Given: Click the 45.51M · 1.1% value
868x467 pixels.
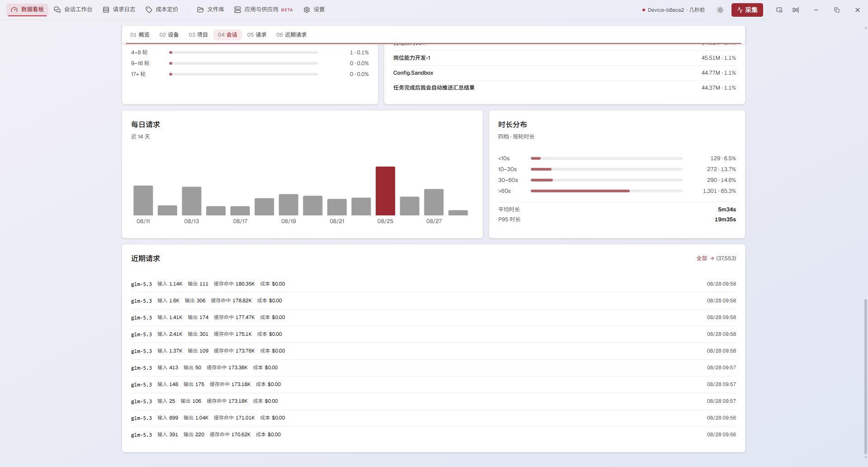Looking at the screenshot, I should click(718, 58).
